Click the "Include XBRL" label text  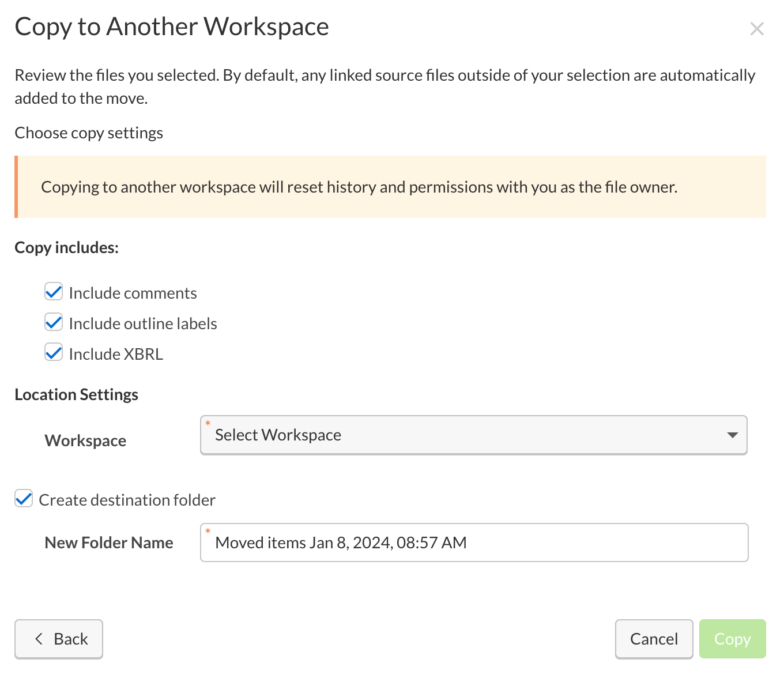tap(116, 355)
